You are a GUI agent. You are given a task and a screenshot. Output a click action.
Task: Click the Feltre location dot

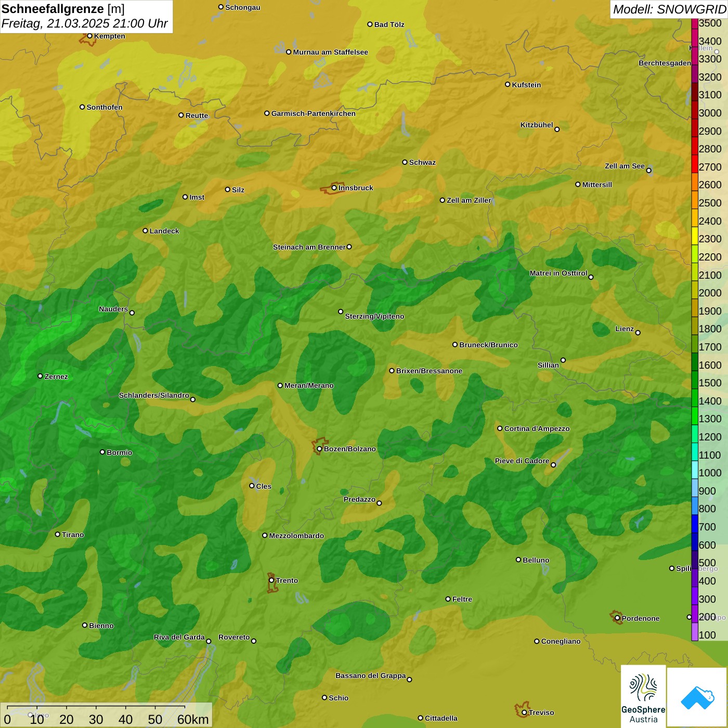pos(448,599)
